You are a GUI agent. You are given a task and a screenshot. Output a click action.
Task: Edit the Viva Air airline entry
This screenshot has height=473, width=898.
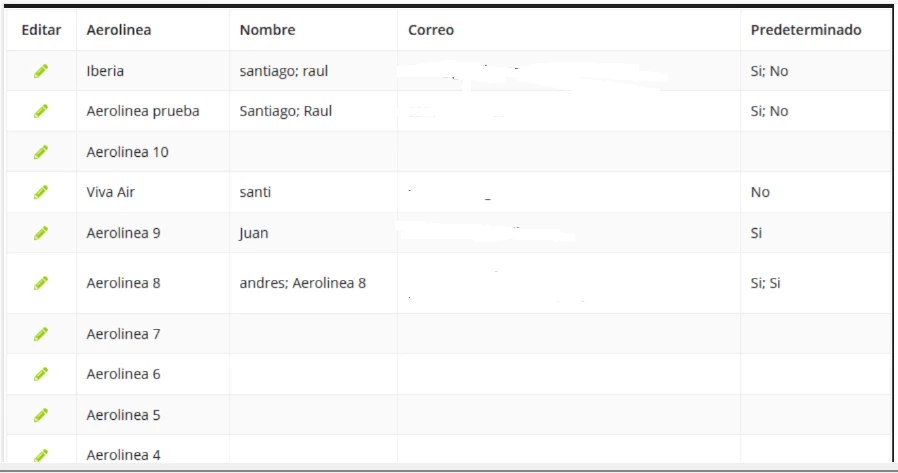[x=41, y=192]
